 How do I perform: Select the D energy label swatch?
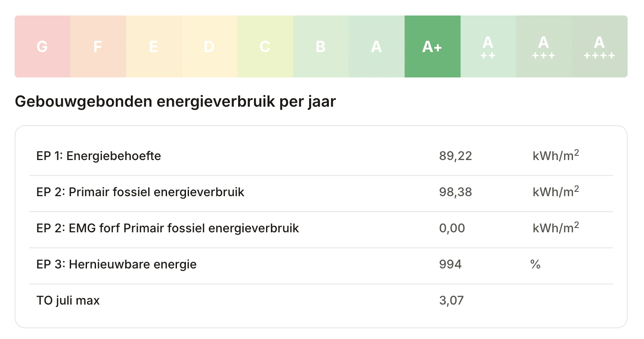tap(210, 46)
